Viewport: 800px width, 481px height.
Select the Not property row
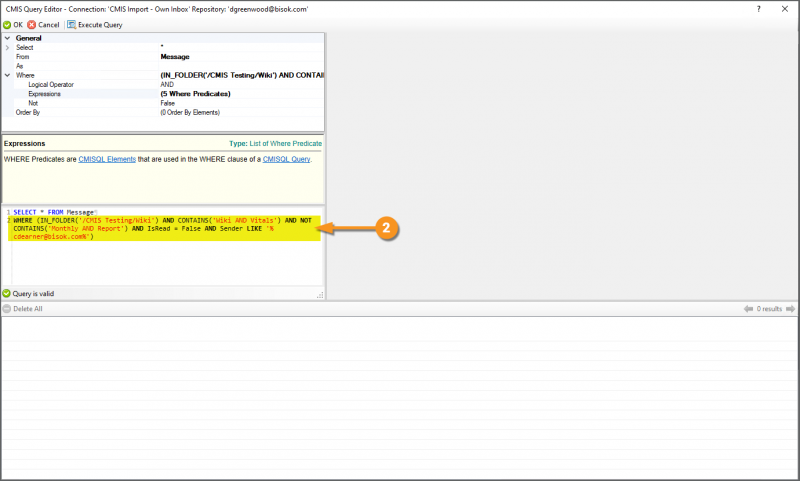163,103
